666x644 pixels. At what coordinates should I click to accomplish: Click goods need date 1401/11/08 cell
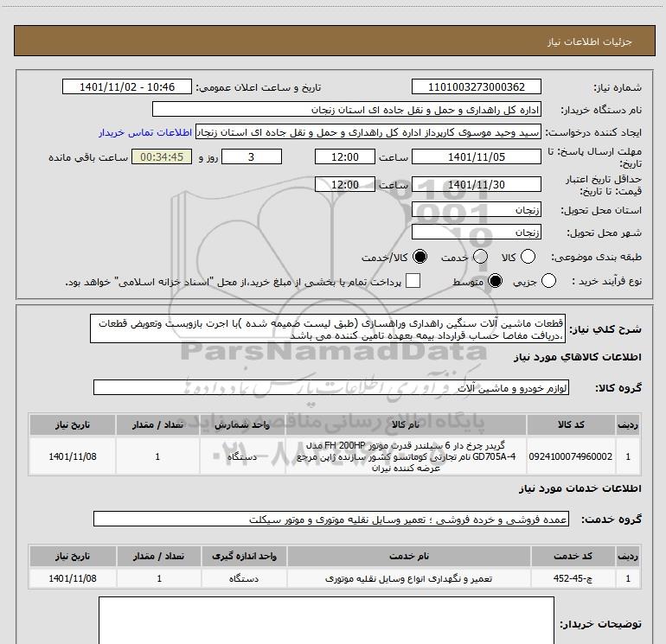72,456
